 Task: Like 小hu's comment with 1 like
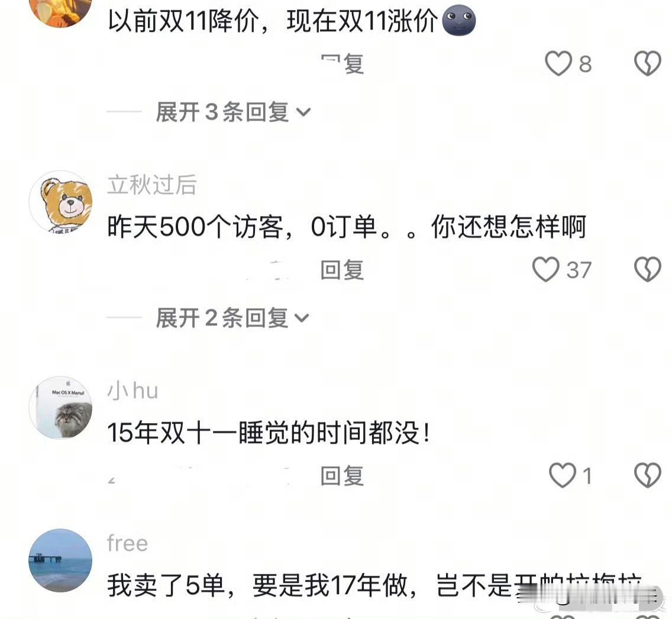(563, 475)
